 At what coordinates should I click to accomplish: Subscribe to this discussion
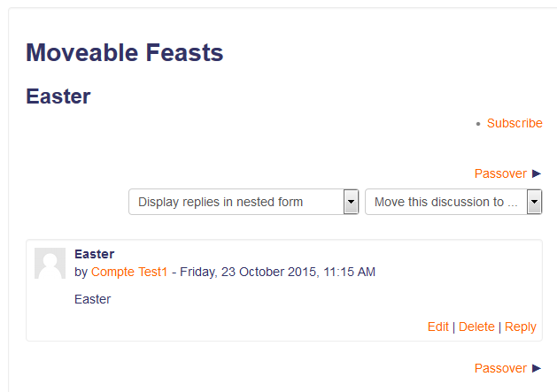click(514, 123)
